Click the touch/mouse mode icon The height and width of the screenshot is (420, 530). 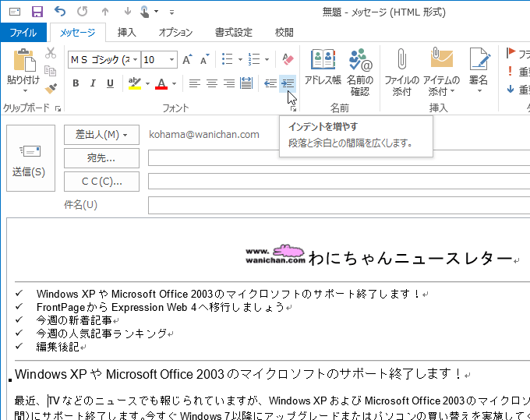145,12
